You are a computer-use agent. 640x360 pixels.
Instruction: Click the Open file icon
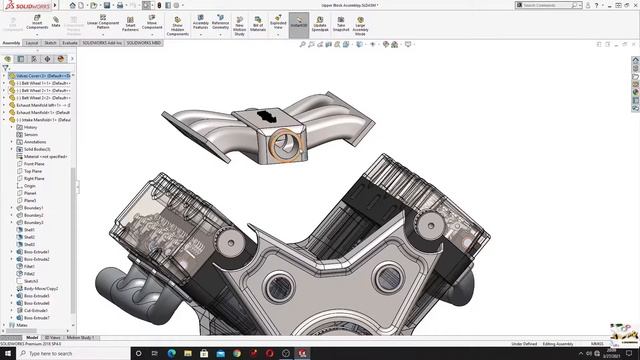click(x=94, y=5)
